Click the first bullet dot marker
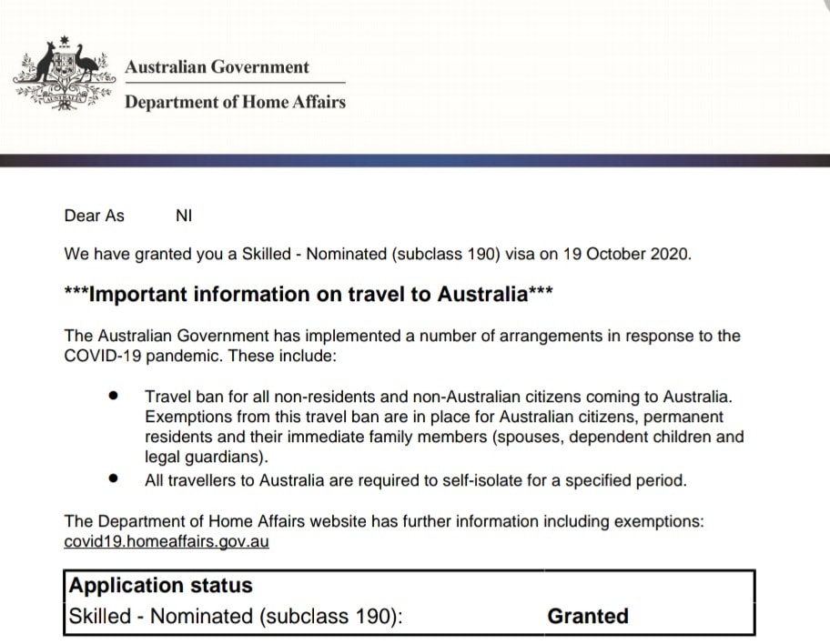Image resolution: width=830 pixels, height=644 pixels. (x=113, y=396)
